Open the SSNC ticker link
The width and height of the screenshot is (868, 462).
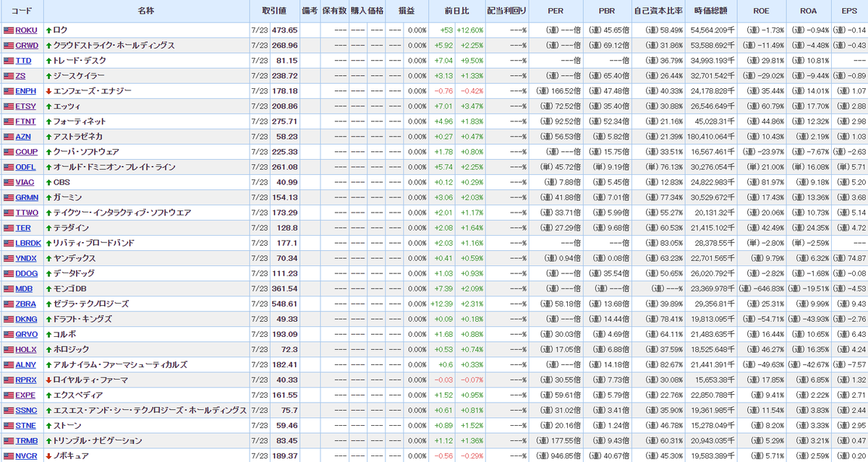(x=26, y=410)
